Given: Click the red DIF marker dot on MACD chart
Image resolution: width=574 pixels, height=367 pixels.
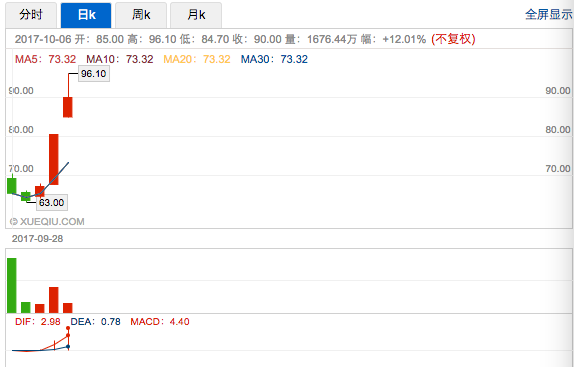Looking at the screenshot, I should point(68,335).
